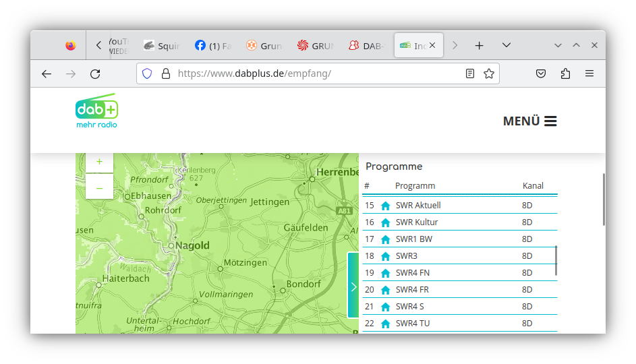Click the Programme heading
The height and width of the screenshot is (364, 636).
point(394,166)
